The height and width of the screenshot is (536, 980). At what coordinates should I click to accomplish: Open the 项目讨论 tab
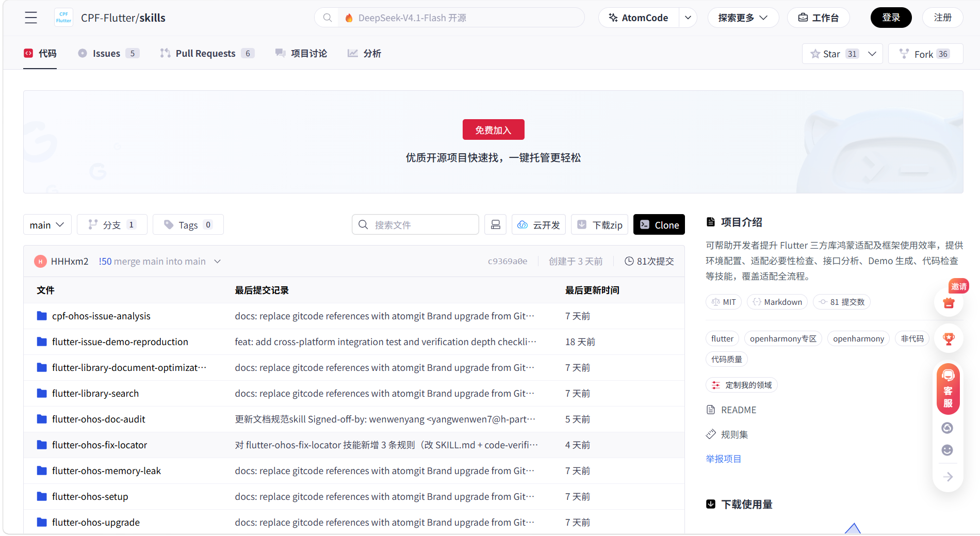[301, 53]
